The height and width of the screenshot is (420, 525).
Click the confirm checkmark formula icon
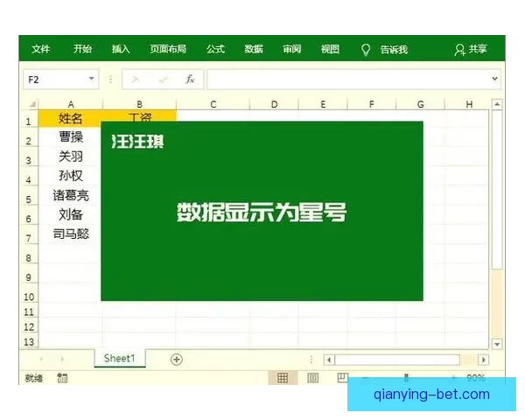coord(163,80)
